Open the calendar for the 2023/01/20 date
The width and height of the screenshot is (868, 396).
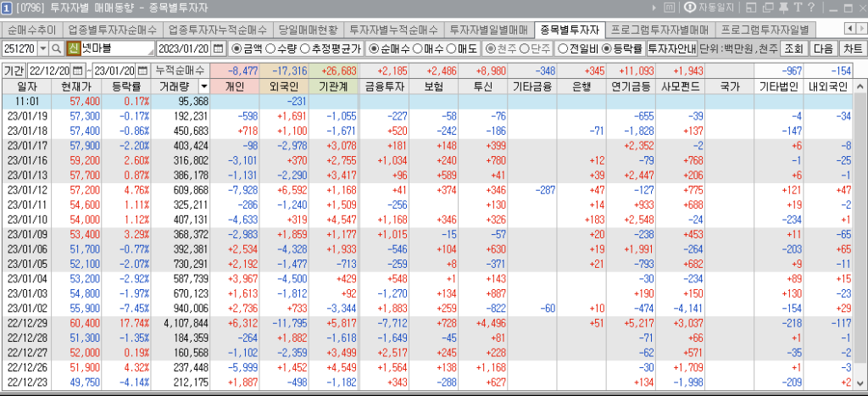[218, 48]
